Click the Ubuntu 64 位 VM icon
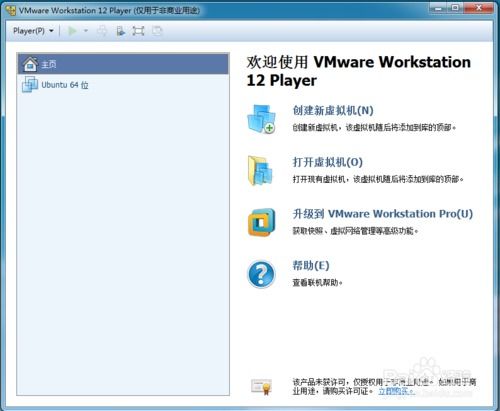500x411 pixels. tap(30, 84)
